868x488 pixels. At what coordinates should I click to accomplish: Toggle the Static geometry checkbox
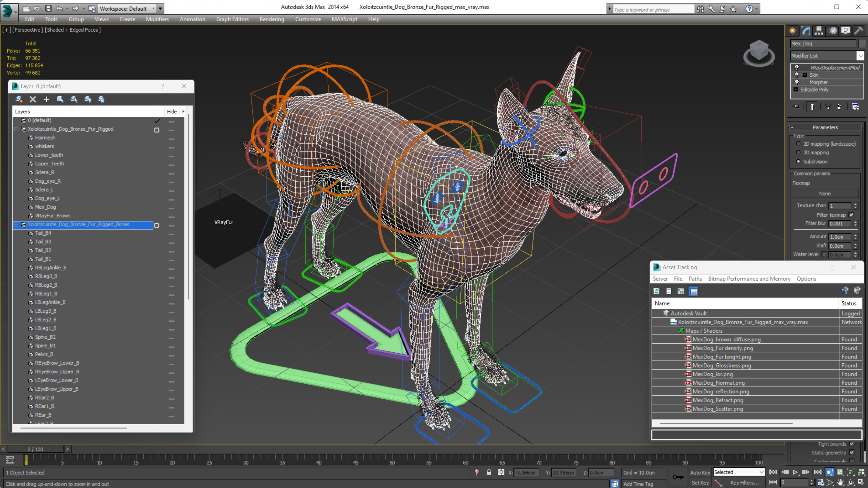coord(852,453)
